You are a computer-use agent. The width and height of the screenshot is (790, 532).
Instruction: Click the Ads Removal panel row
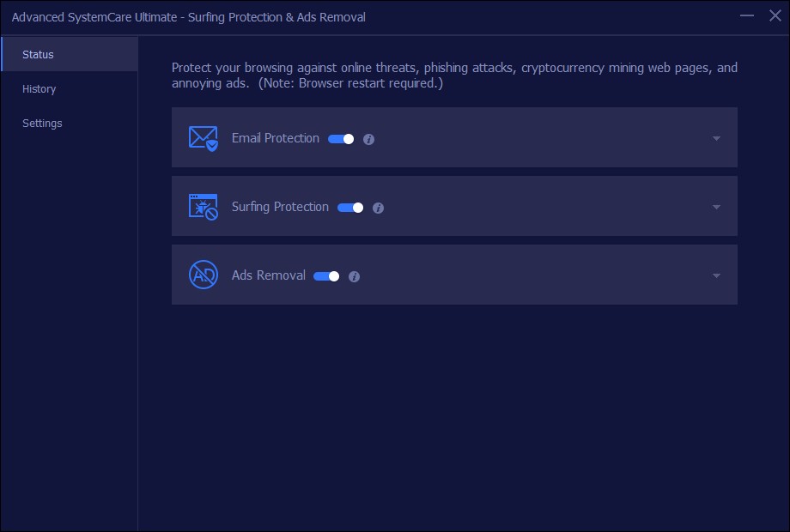515,275
